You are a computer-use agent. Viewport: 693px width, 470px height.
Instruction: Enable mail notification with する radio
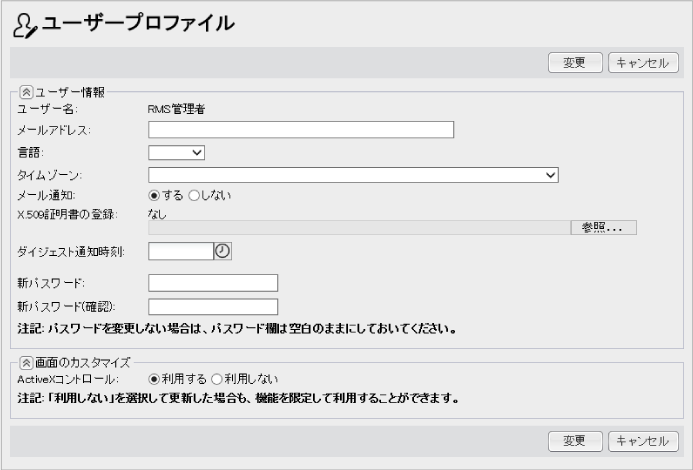155,196
